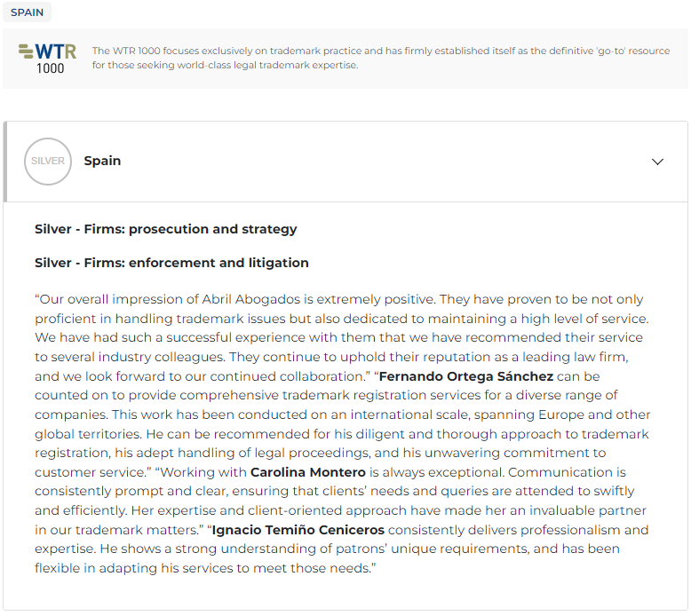Viewport: 699px width, 616px height.
Task: Click the '1000' text under the WTR logo
Action: click(x=50, y=68)
